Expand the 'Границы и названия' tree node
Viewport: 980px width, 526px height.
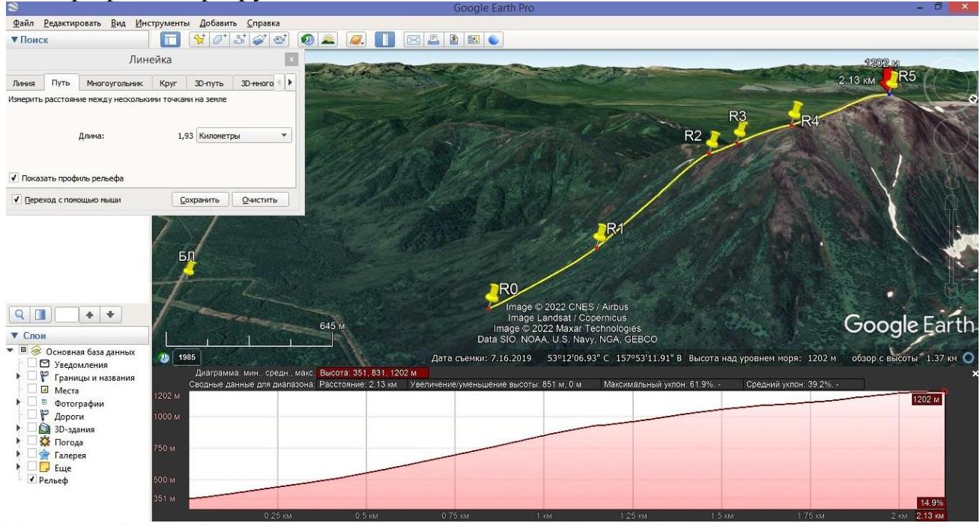(x=18, y=378)
